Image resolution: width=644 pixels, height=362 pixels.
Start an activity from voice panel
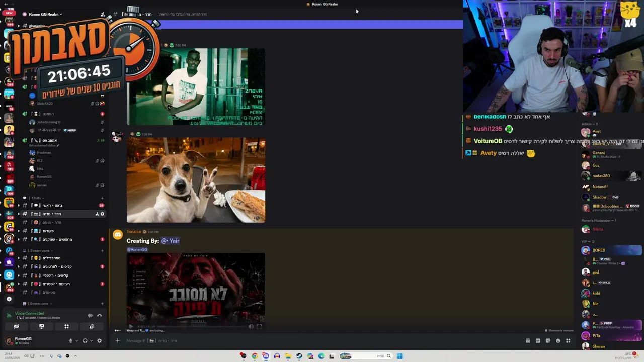coord(66,326)
